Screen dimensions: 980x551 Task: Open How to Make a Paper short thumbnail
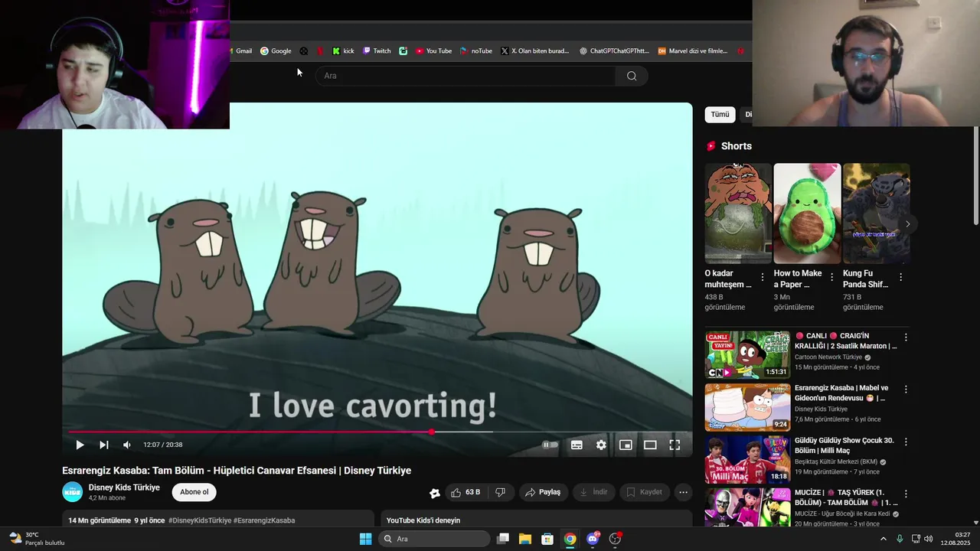pyautogui.click(x=807, y=214)
